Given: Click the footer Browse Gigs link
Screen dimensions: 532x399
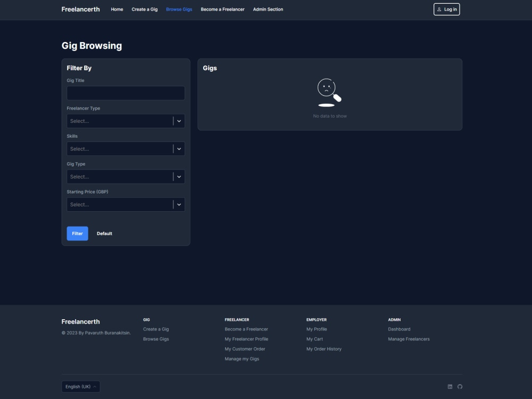Looking at the screenshot, I should 156,339.
